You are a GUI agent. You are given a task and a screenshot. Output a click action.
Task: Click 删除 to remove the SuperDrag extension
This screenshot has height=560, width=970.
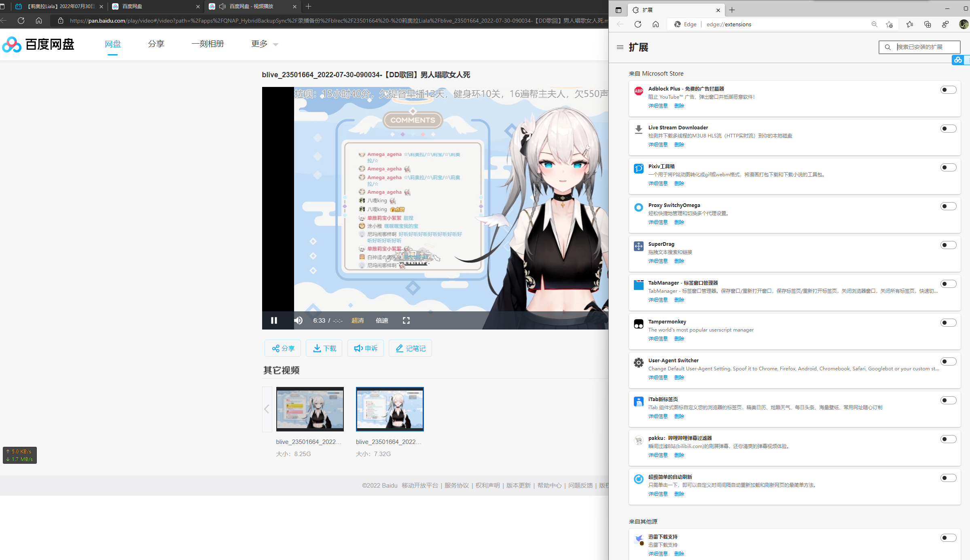(x=679, y=261)
